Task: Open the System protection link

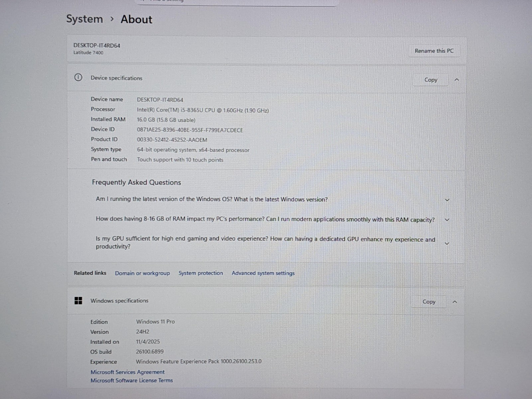Action: tap(200, 273)
